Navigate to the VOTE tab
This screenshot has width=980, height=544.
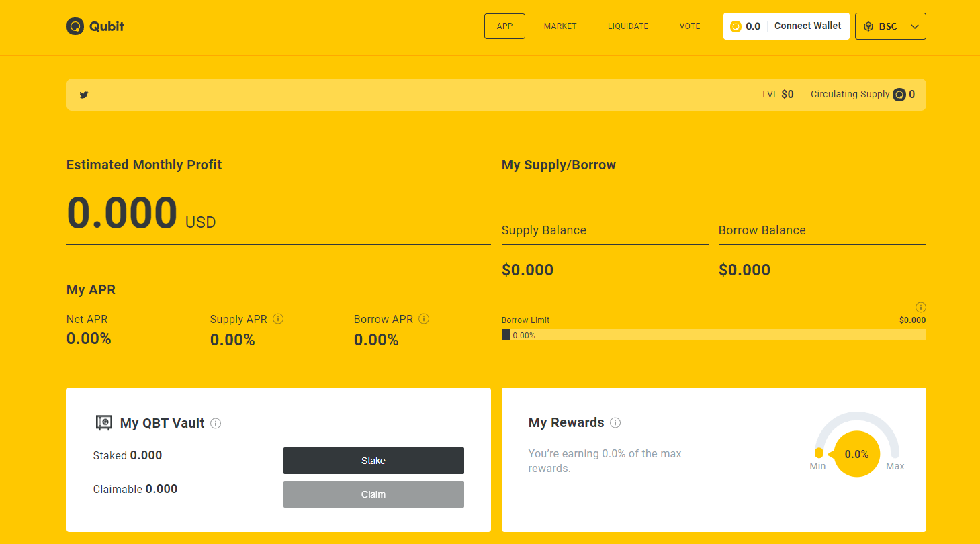coord(690,26)
